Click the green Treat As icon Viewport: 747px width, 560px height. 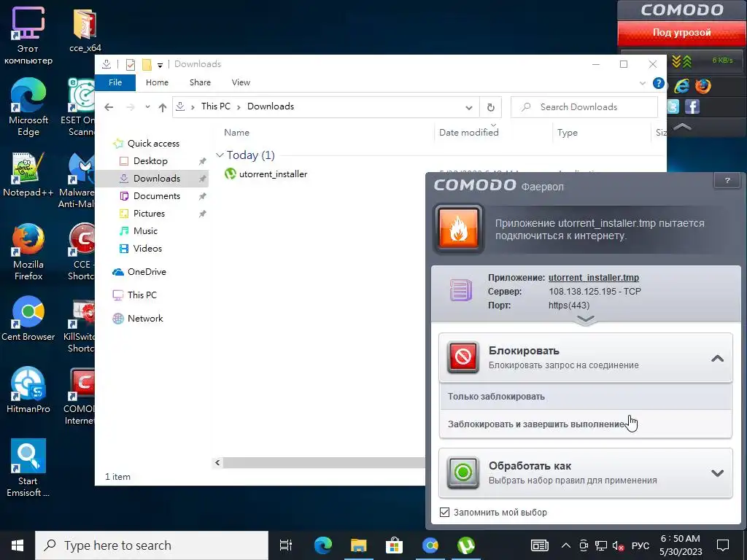(463, 472)
